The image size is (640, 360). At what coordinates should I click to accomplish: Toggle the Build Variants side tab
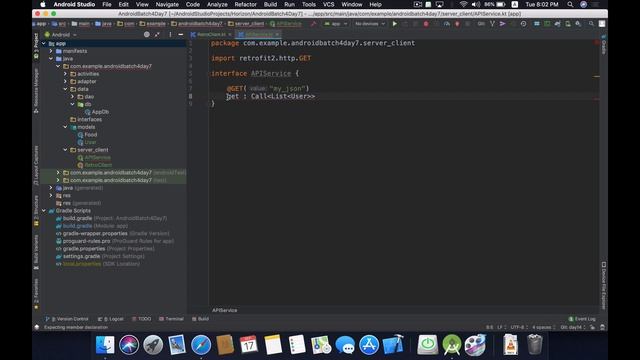click(x=36, y=251)
